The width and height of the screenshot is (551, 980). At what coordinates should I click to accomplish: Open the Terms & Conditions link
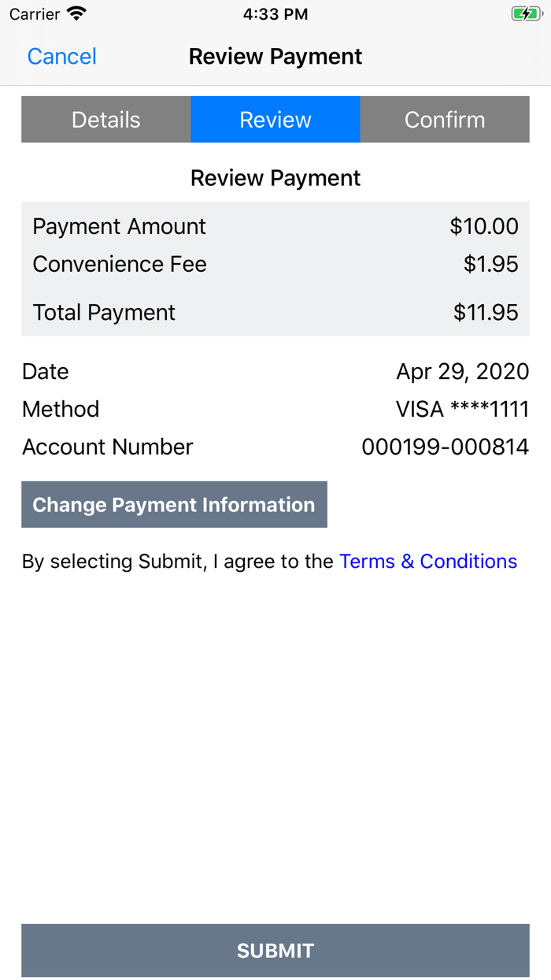point(427,561)
